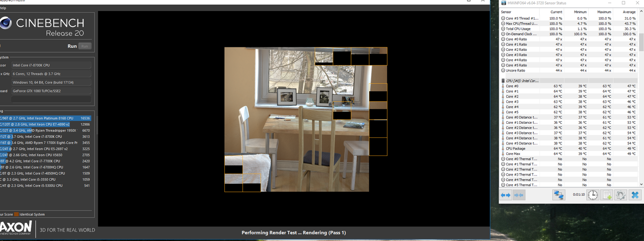Click the circle icon beside Total CPU Usage
This screenshot has width=644, height=241.
click(503, 29)
